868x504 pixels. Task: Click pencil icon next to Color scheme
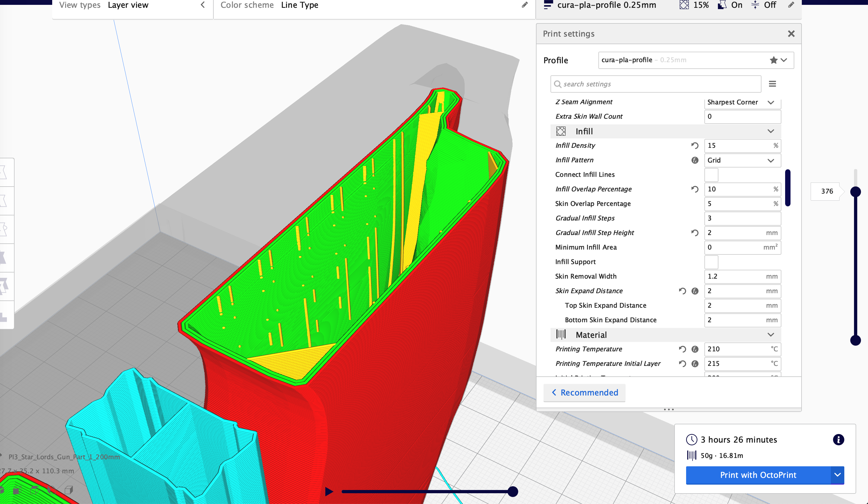pyautogui.click(x=525, y=5)
